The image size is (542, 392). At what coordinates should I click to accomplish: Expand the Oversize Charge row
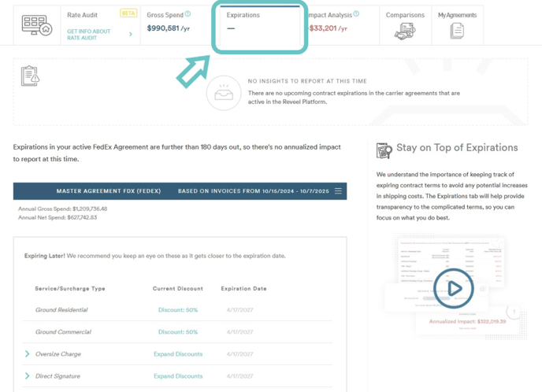28,354
